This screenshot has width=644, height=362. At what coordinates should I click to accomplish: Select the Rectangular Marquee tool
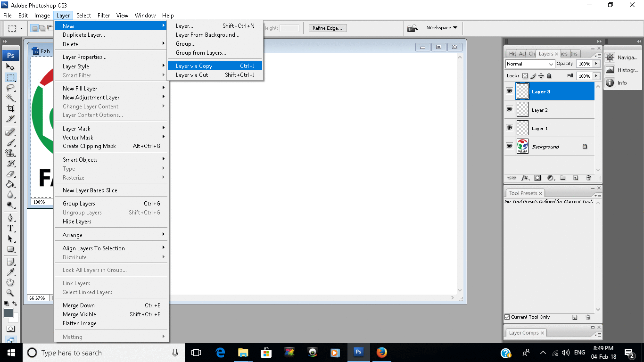pos(10,77)
